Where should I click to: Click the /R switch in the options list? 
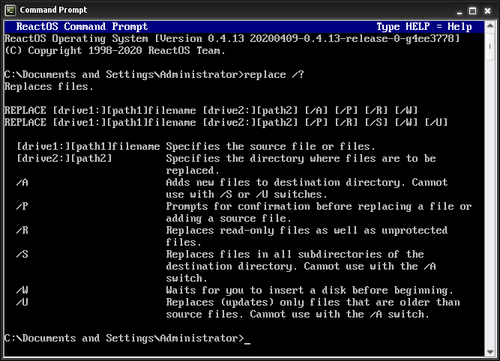22,230
